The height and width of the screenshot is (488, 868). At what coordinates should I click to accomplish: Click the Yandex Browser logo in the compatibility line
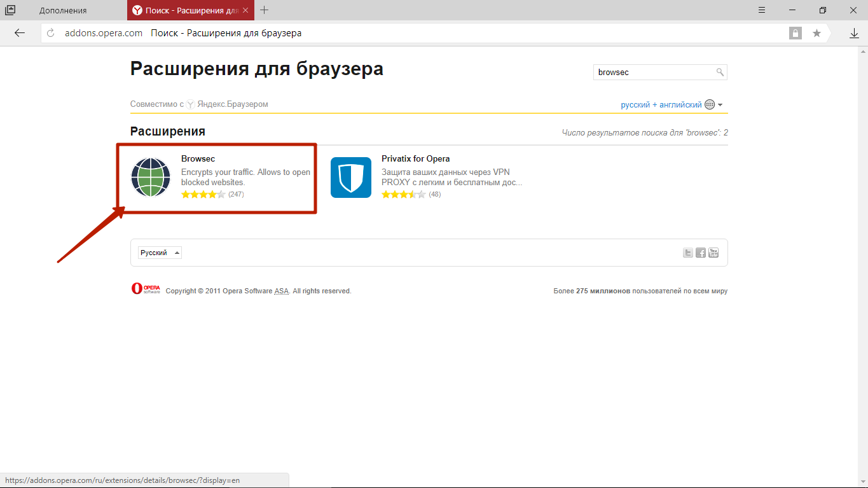pyautogui.click(x=190, y=104)
